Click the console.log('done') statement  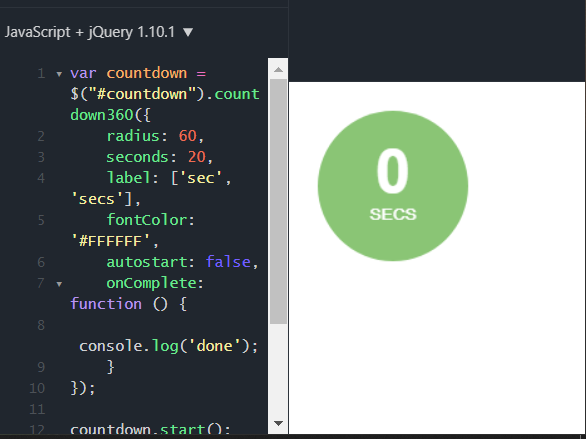pyautogui.click(x=168, y=346)
